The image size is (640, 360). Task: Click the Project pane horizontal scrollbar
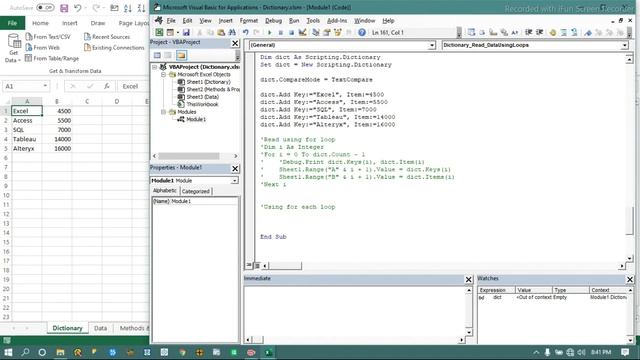click(x=189, y=156)
